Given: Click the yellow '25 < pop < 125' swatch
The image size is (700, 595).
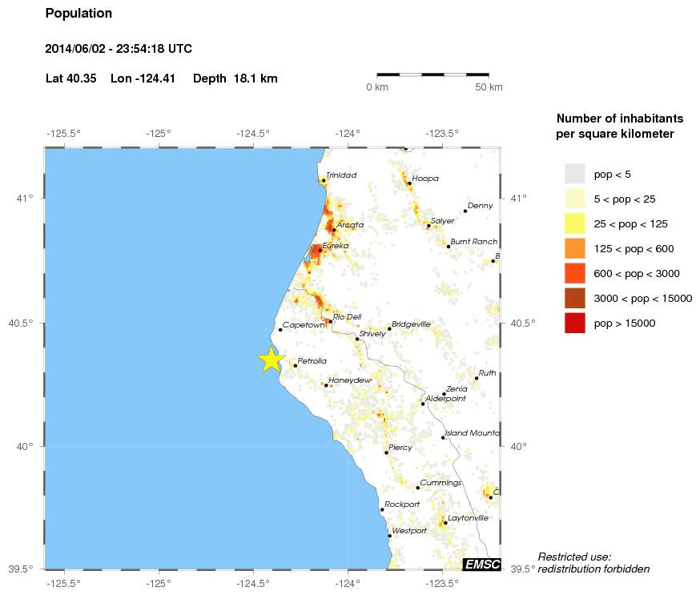Looking at the screenshot, I should (x=575, y=223).
